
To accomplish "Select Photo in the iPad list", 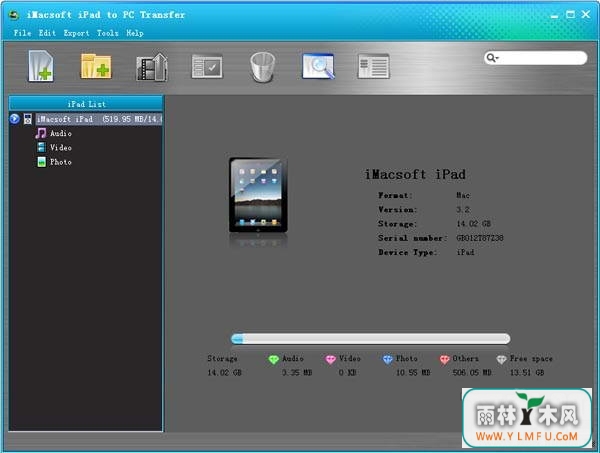I will (x=60, y=162).
